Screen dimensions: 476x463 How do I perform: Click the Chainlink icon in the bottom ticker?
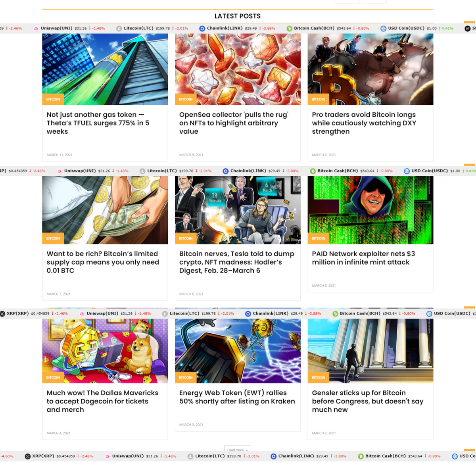[x=273, y=456]
